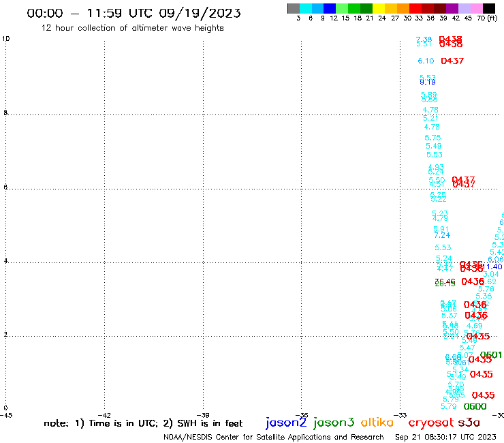Click the gray 3 ft color swatch
504x443 pixels.
tap(294, 8)
